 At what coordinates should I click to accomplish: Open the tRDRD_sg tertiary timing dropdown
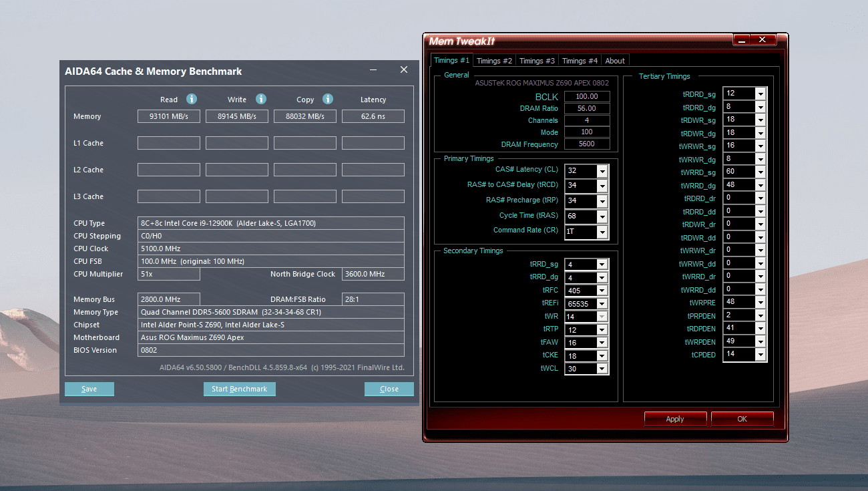click(x=761, y=94)
